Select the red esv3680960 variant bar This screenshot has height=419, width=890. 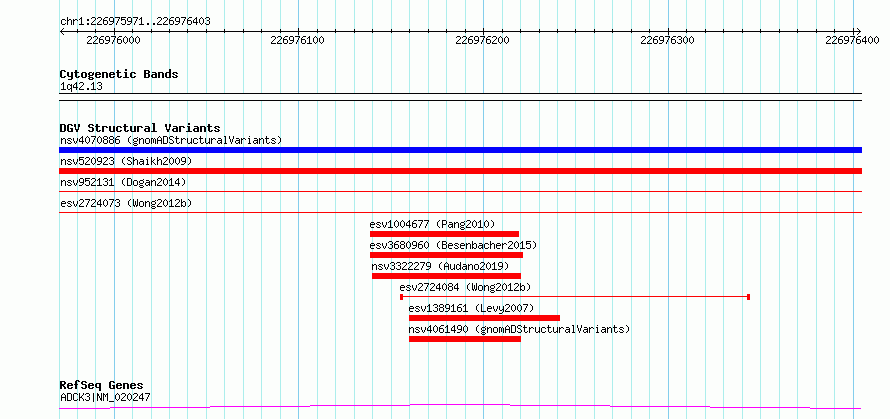coord(446,255)
